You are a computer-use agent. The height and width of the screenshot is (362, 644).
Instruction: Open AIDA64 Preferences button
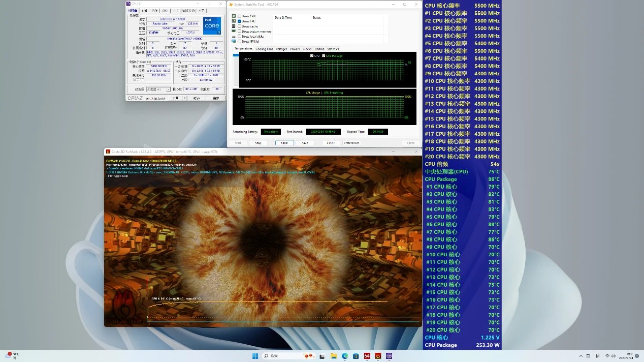pos(351,143)
